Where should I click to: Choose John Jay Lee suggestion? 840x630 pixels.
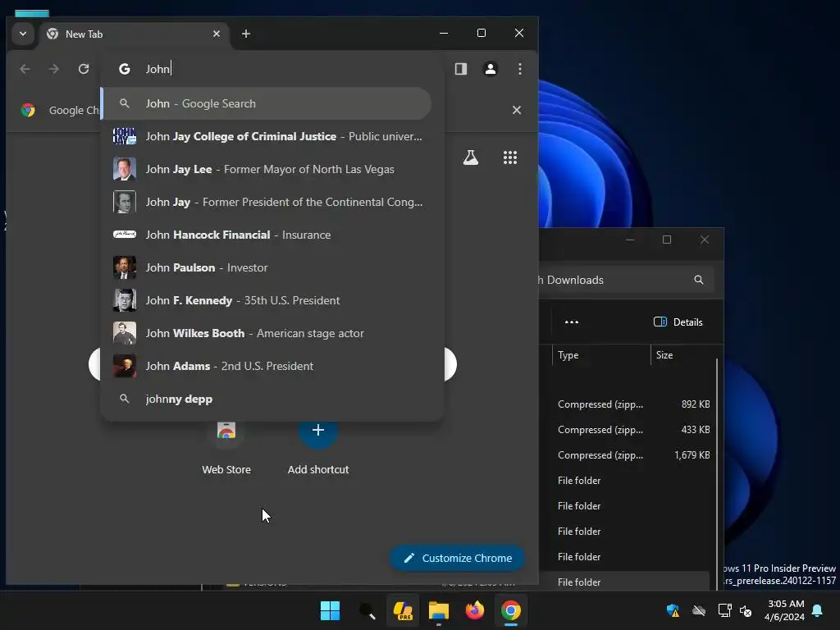[272, 169]
